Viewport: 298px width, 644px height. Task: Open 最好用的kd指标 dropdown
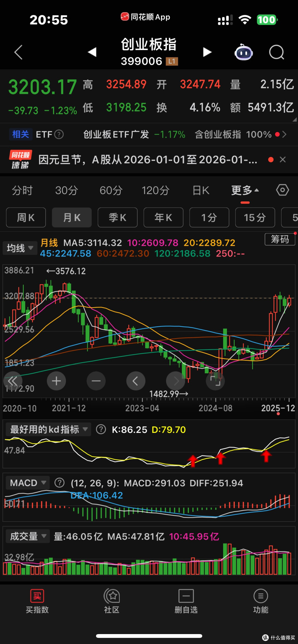[x=49, y=429]
